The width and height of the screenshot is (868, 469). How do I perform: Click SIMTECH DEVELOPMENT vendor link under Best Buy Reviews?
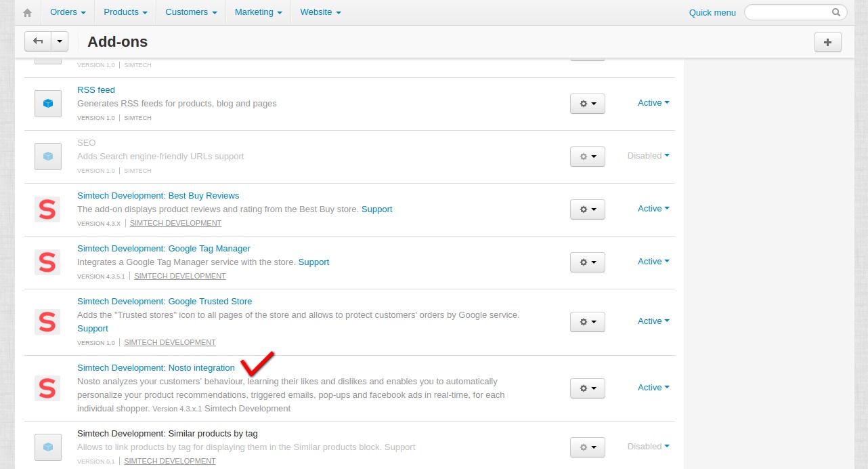tap(175, 223)
